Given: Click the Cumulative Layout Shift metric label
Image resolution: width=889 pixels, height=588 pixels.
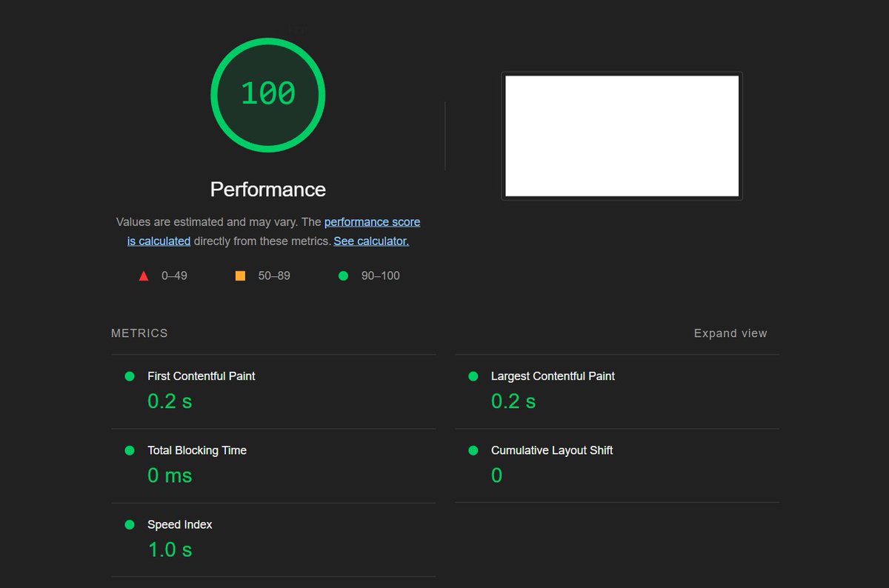Looking at the screenshot, I should click(x=552, y=450).
